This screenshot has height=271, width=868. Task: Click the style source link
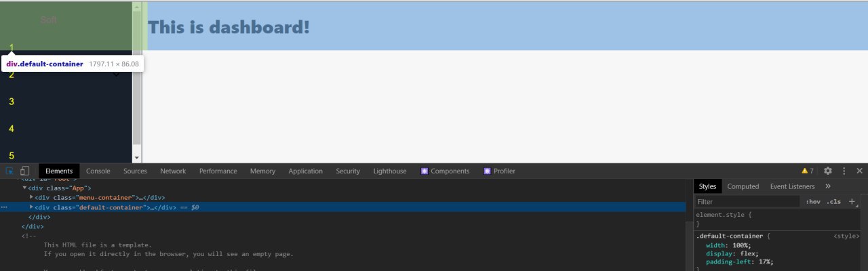(846, 236)
